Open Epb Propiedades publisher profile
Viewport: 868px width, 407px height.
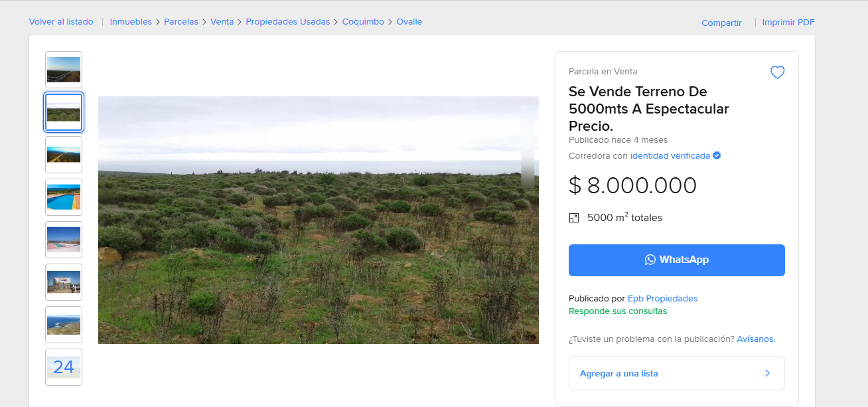click(662, 299)
